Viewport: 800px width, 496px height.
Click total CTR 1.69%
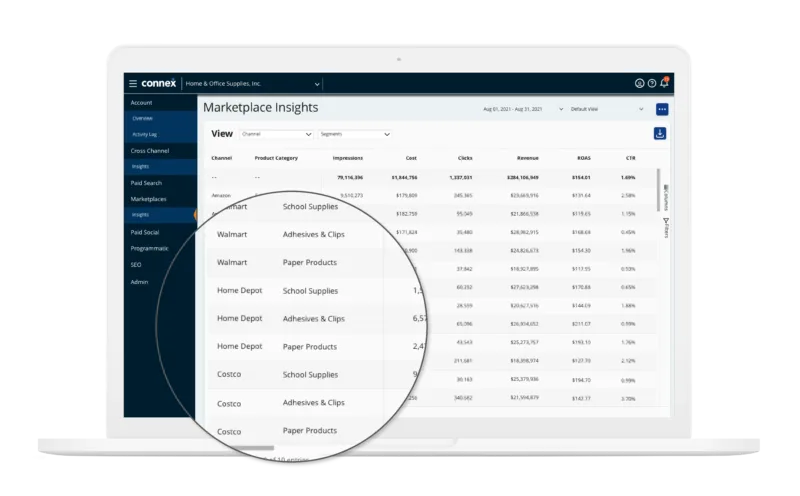tap(628, 178)
